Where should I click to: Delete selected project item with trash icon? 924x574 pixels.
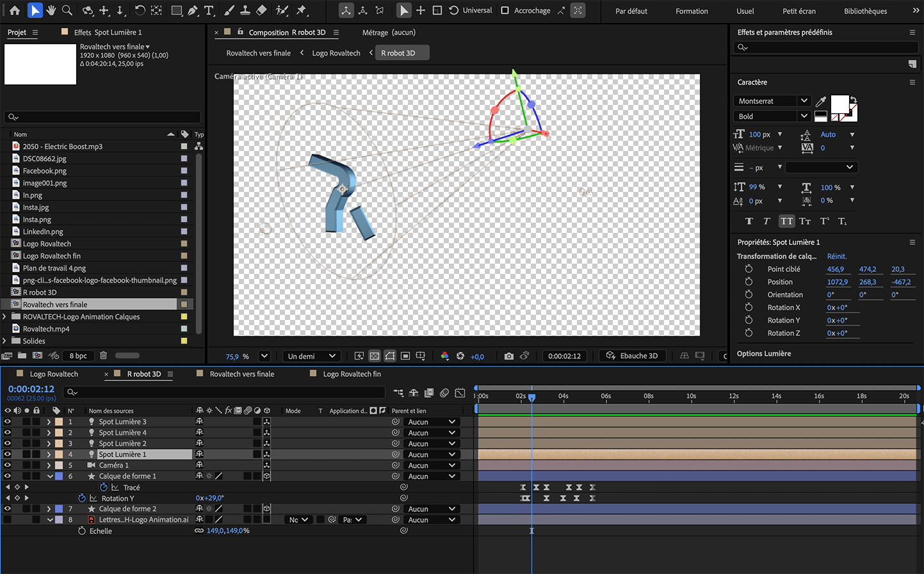(x=103, y=355)
